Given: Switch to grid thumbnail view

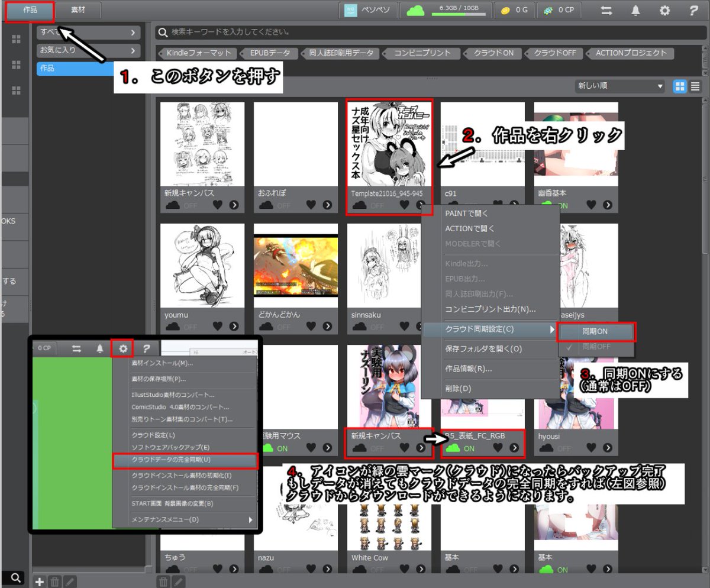Looking at the screenshot, I should point(680,86).
